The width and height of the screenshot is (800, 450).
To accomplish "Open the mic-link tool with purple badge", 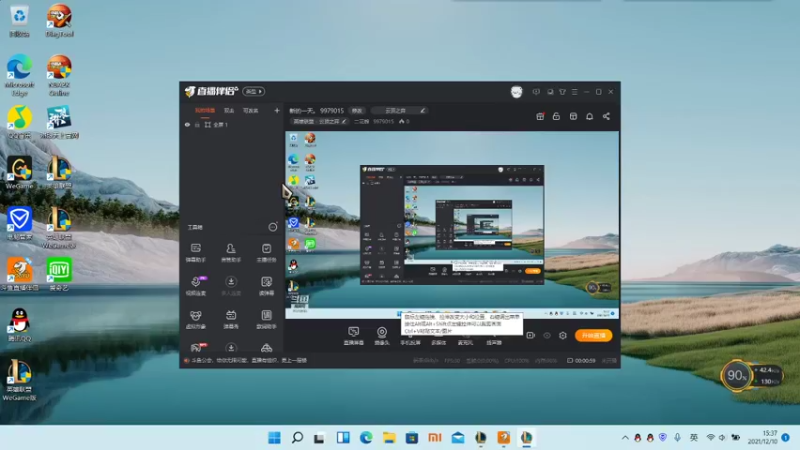I will pyautogui.click(x=195, y=286).
